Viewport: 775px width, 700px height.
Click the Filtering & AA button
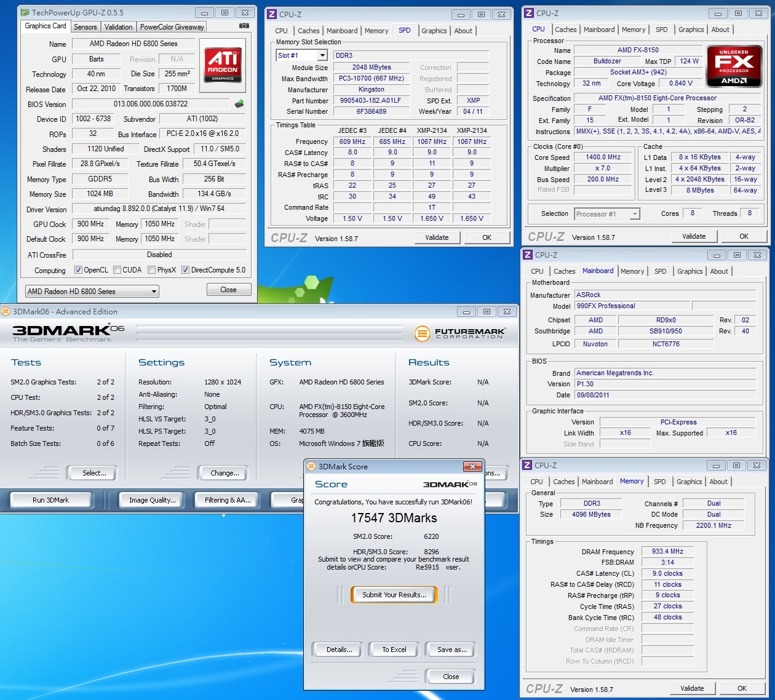[228, 500]
